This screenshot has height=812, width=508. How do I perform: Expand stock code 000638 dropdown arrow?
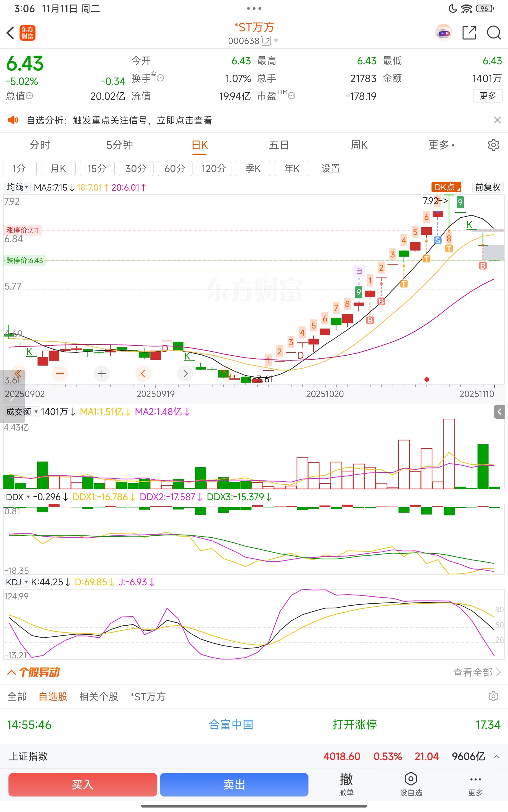pyautogui.click(x=276, y=41)
